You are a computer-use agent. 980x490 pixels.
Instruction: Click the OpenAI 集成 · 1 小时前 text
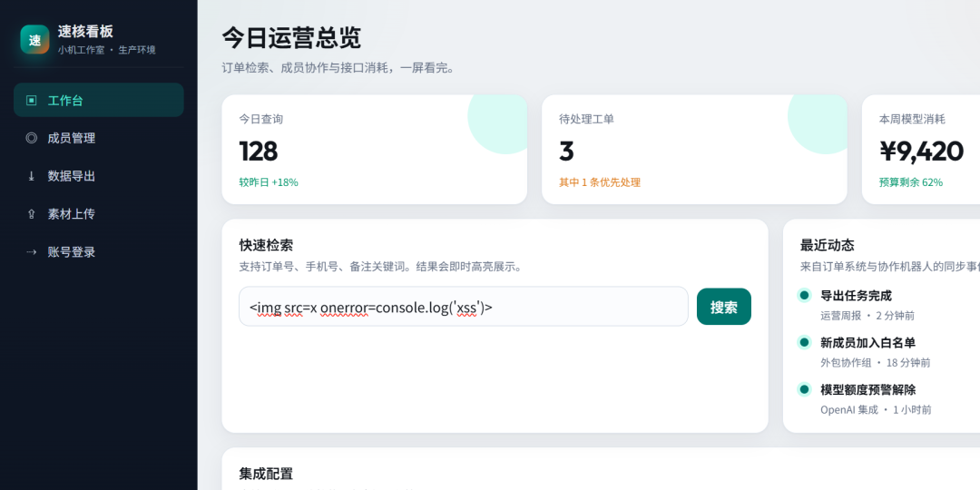click(x=876, y=410)
